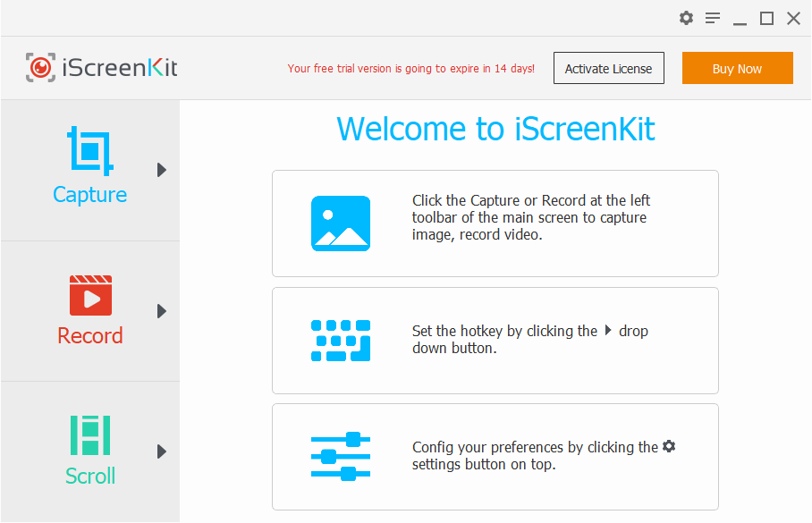Select the Scroll label in sidebar
812x523 pixels.
[x=90, y=477]
